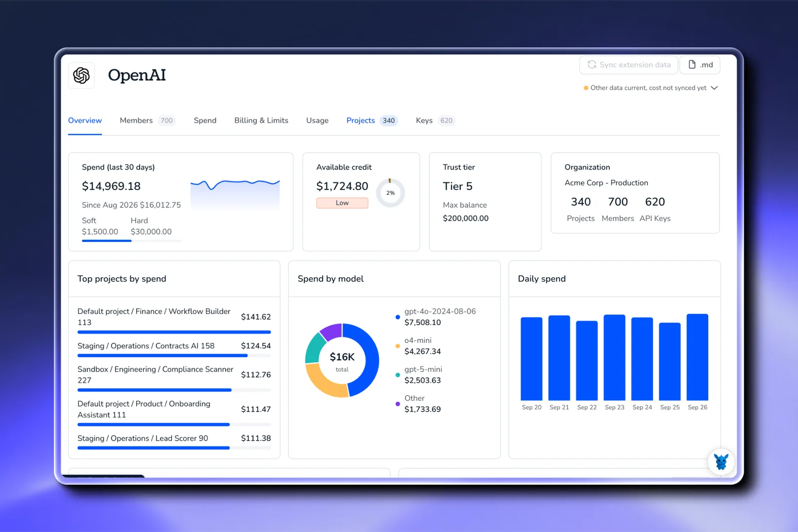Screen dimensions: 798x532
Task: Click the soft limit spend progress bar
Action: pos(132,241)
